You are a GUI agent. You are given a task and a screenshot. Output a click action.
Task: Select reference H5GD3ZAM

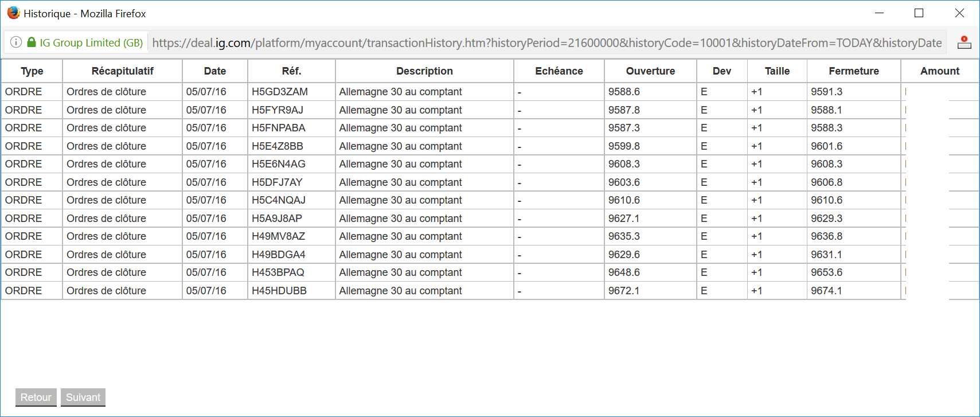(280, 92)
